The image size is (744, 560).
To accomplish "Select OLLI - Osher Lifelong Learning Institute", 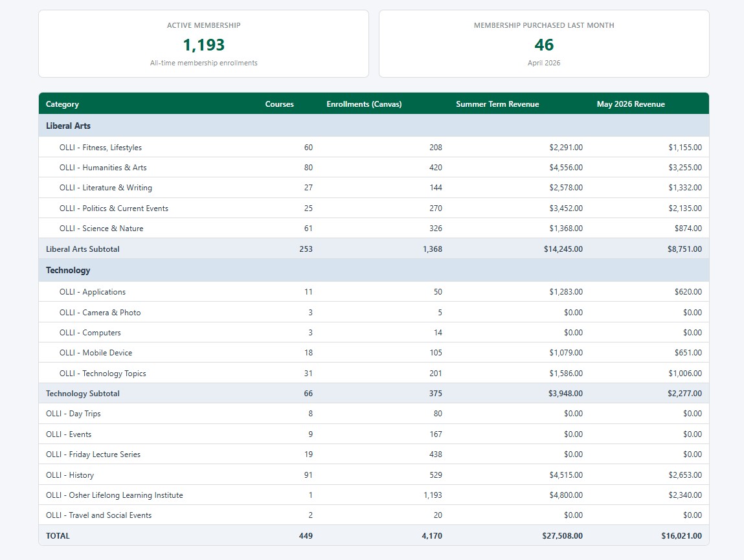I will coord(374,495).
